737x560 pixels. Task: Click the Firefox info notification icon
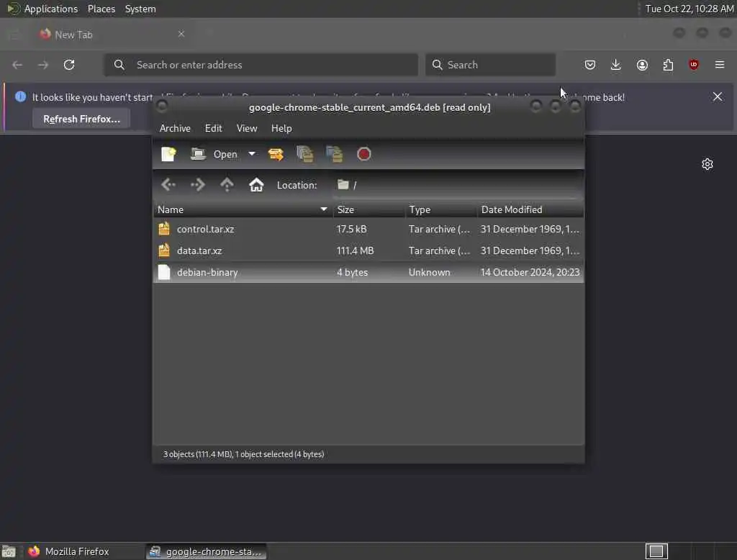point(20,97)
